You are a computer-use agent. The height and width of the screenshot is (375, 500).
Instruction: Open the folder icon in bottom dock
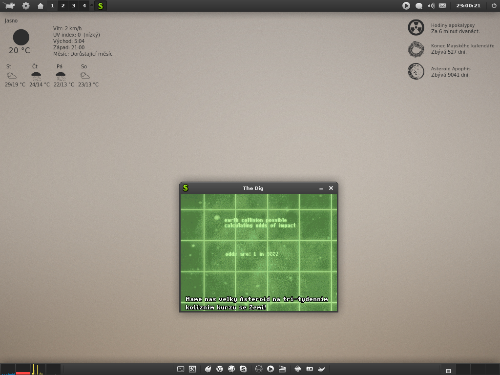282,369
